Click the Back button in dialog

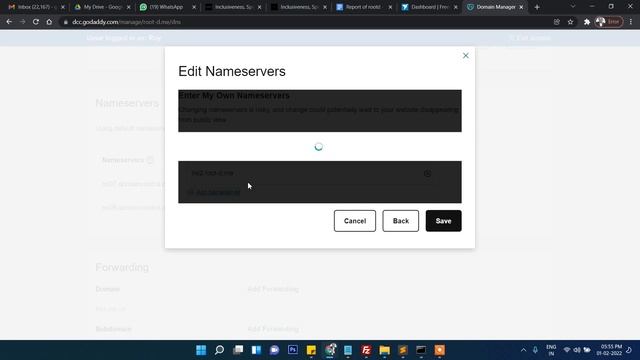[400, 221]
